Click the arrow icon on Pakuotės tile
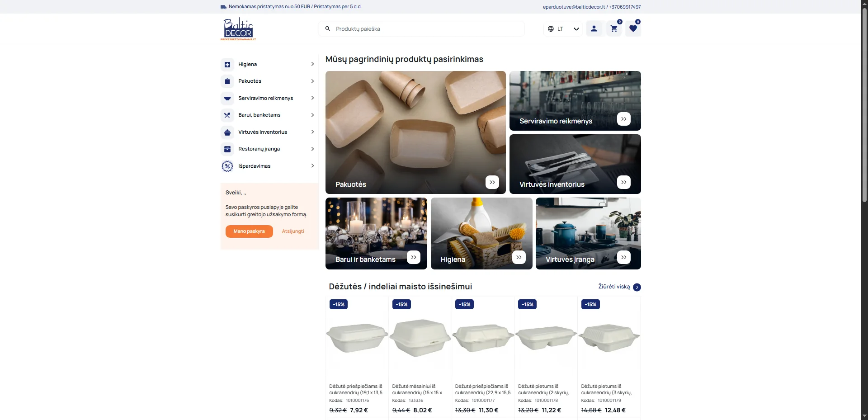This screenshot has height=420, width=868. (492, 182)
